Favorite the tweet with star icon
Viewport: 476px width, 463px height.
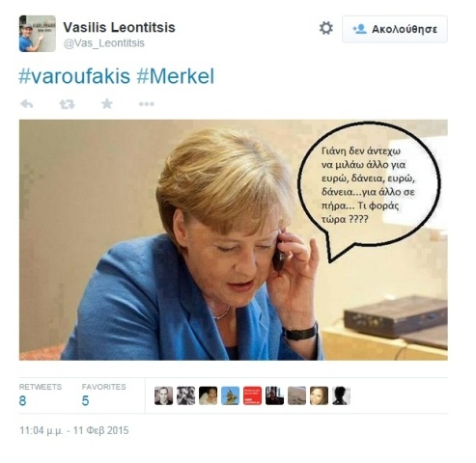[107, 103]
